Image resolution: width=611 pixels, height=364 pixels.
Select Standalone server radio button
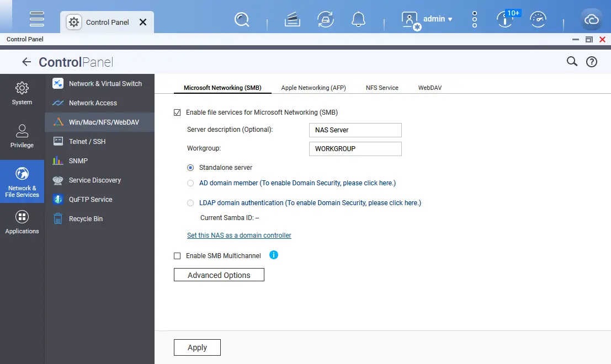point(190,168)
